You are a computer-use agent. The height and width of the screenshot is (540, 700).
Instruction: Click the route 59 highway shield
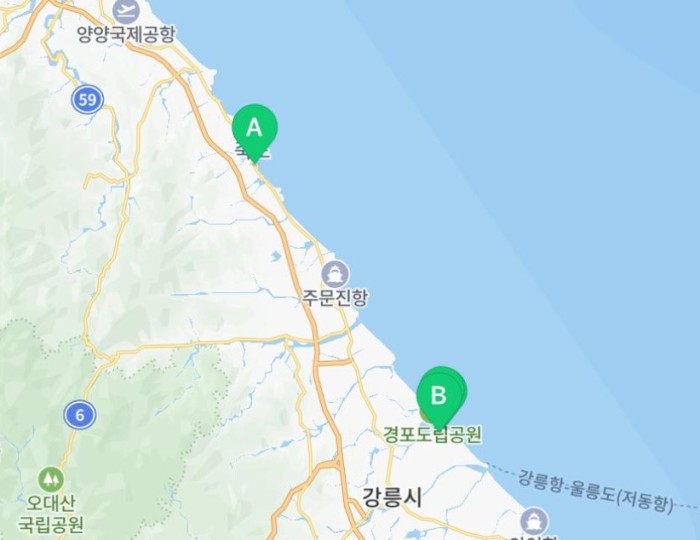click(88, 99)
